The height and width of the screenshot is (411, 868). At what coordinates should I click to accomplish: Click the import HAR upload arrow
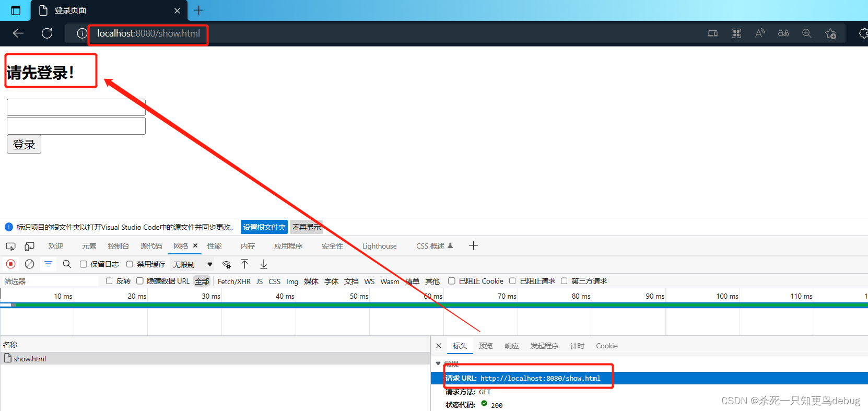(244, 264)
